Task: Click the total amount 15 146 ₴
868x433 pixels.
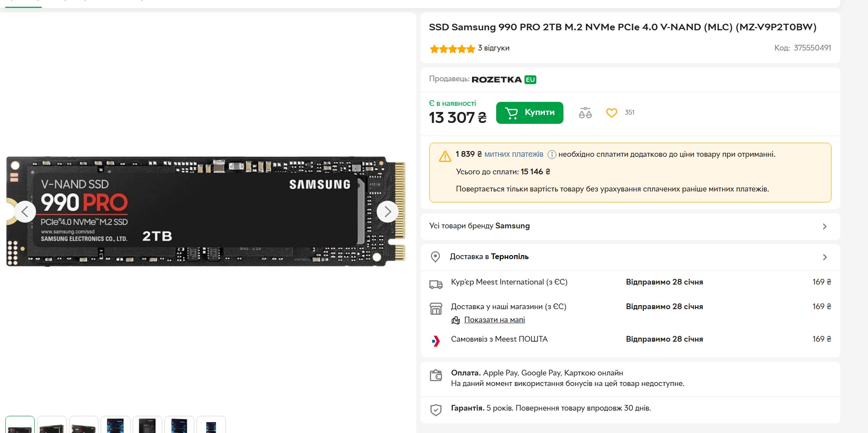Action: tap(535, 172)
